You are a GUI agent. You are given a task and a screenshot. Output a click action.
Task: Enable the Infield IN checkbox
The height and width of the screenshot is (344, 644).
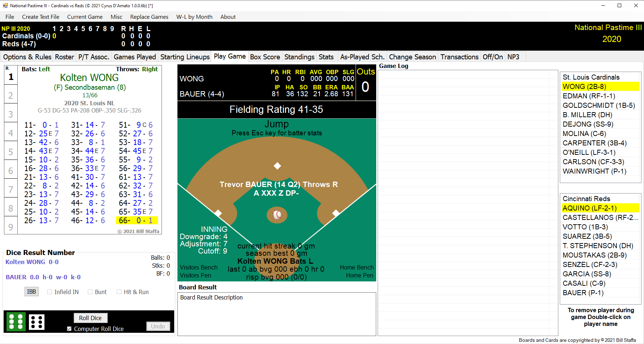click(50, 292)
